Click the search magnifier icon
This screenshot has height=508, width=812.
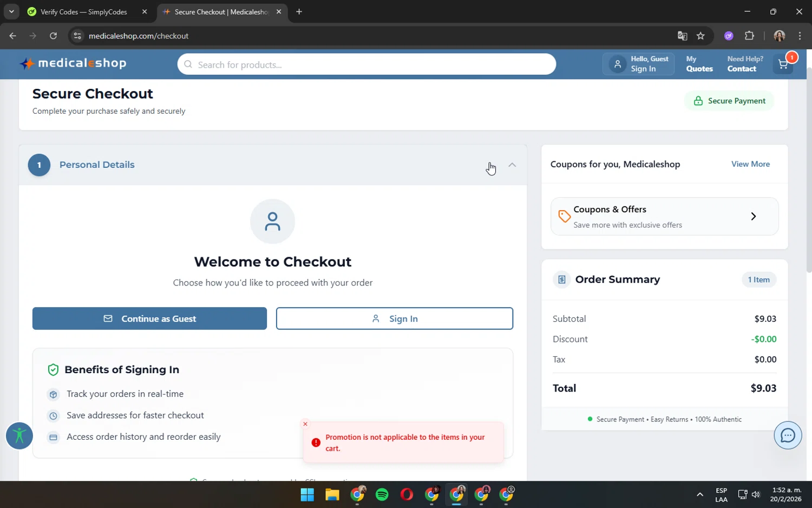click(188, 64)
